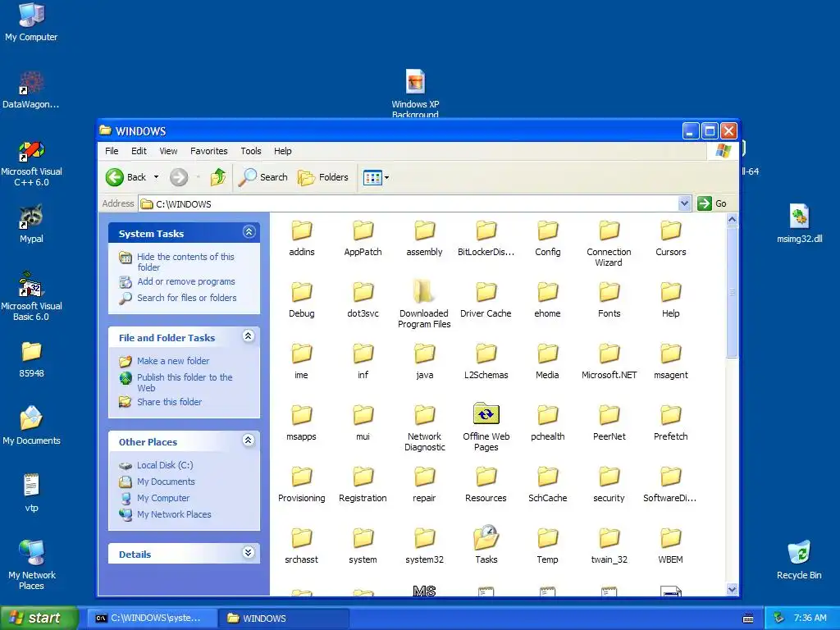
Task: Select the AppPatch folder
Action: [363, 239]
